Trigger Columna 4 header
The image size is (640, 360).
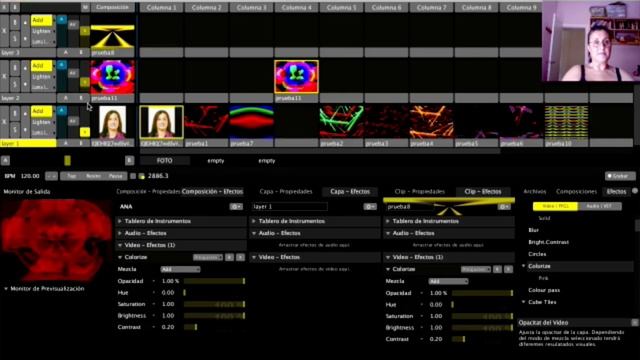296,7
